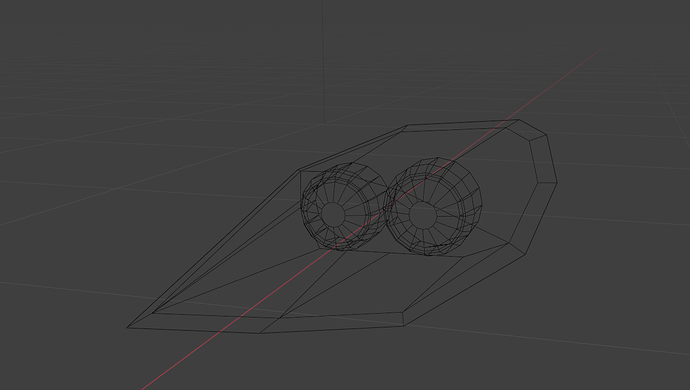Click the vertical axis line above the model
690x390 pixels.
pos(324,62)
